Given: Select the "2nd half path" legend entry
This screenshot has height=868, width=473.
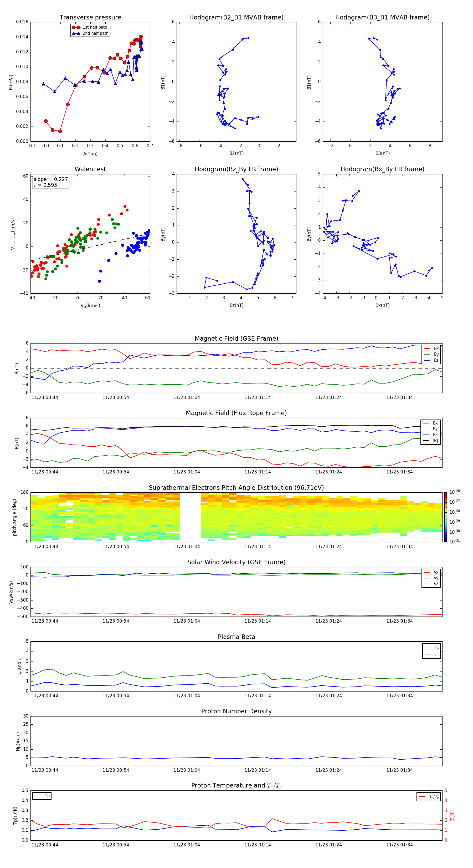Looking at the screenshot, I should point(90,33).
